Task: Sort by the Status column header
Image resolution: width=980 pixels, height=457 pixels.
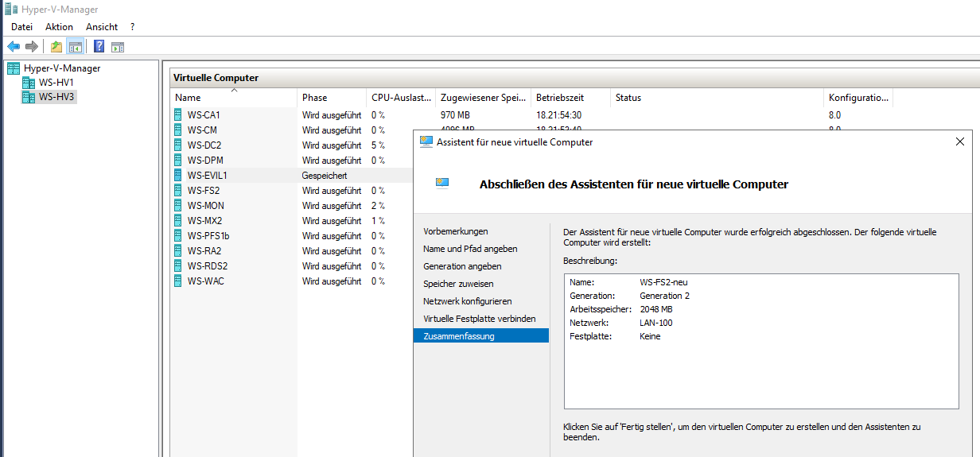Action: 717,98
